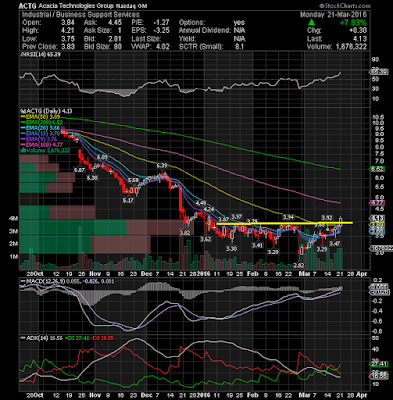Click the EPS value -3.25
The height and width of the screenshot is (400, 393).
coord(161,31)
